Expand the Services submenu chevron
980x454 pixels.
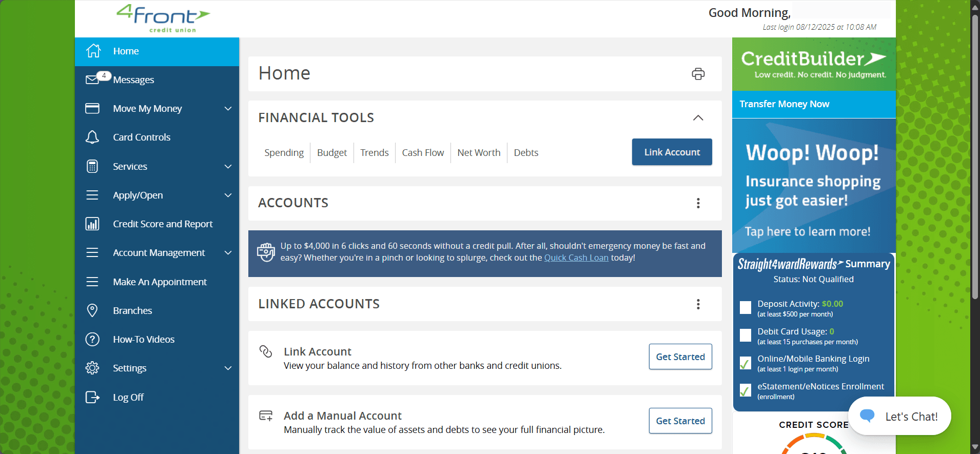point(228,166)
